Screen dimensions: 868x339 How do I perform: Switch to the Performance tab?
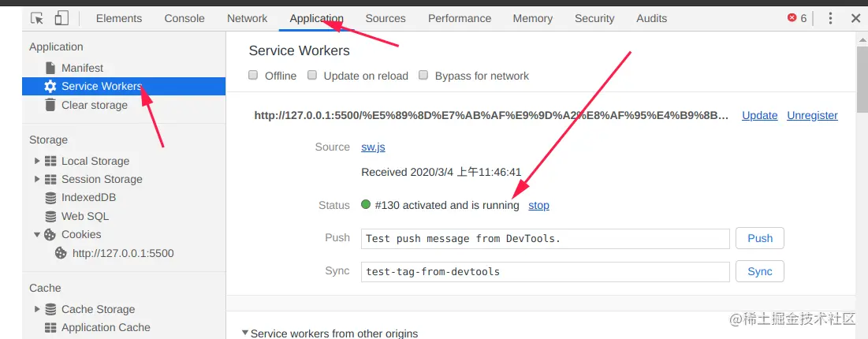[x=460, y=18]
